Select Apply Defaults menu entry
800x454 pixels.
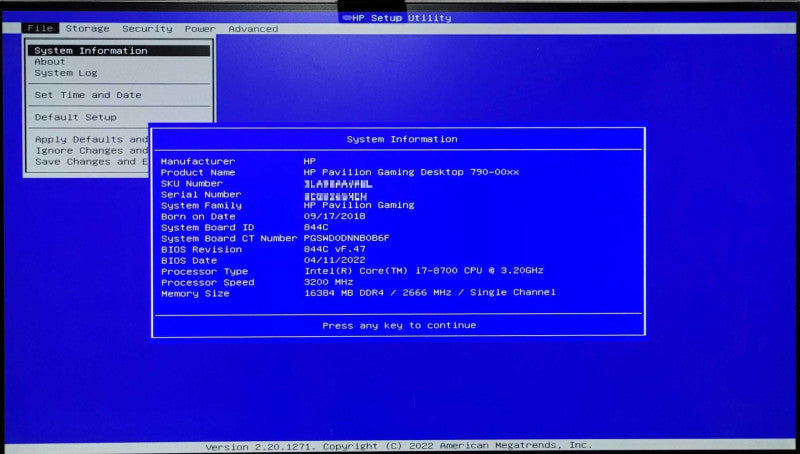coord(91,139)
